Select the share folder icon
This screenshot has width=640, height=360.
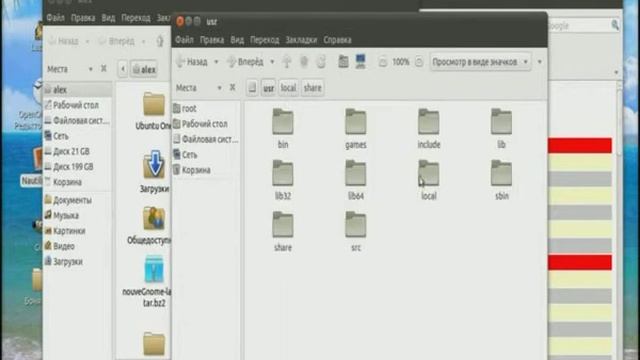[282, 224]
